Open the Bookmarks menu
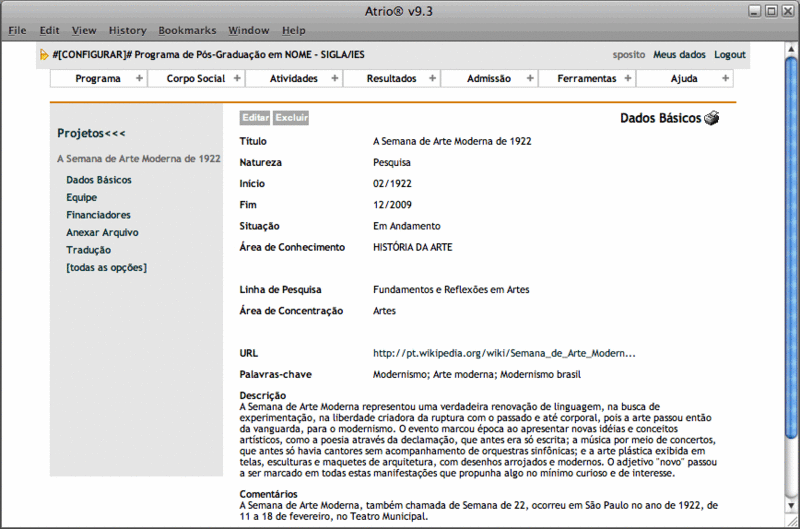Image resolution: width=800 pixels, height=529 pixels. (x=187, y=31)
